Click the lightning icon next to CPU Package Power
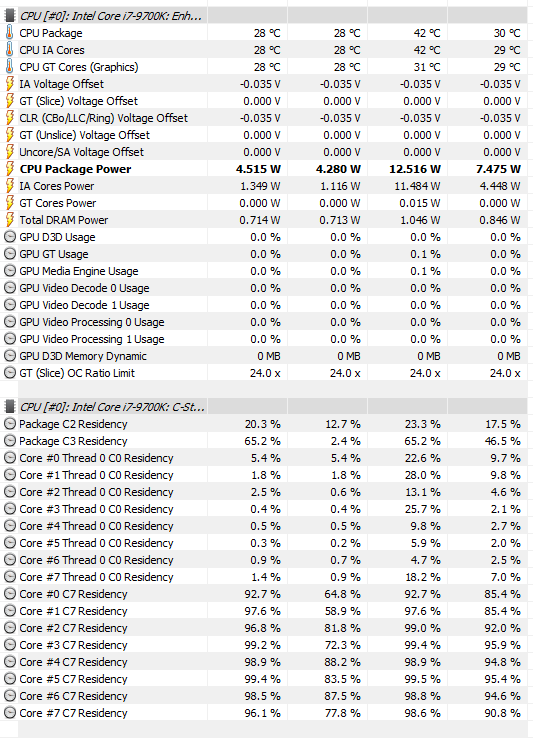 coord(9,169)
